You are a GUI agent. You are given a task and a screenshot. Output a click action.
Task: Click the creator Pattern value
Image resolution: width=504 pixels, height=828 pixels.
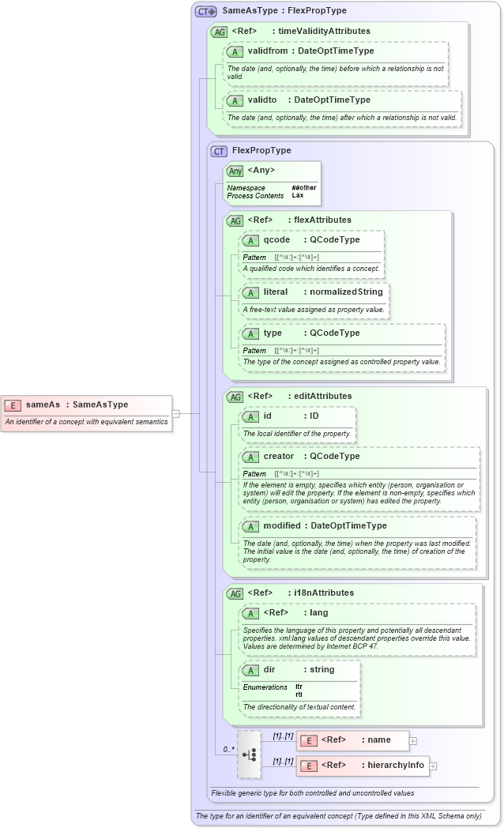click(x=296, y=474)
